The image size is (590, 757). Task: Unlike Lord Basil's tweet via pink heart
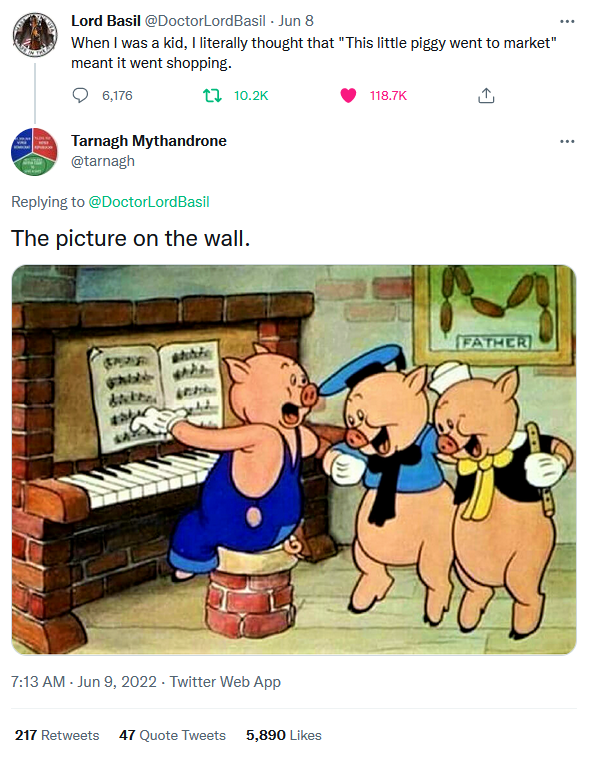(x=348, y=96)
